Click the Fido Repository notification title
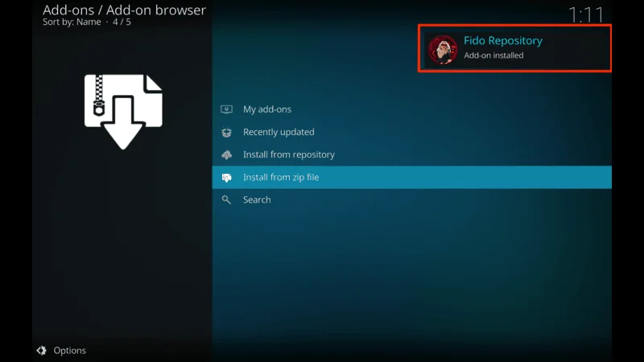The width and height of the screenshot is (644, 362). pos(503,41)
